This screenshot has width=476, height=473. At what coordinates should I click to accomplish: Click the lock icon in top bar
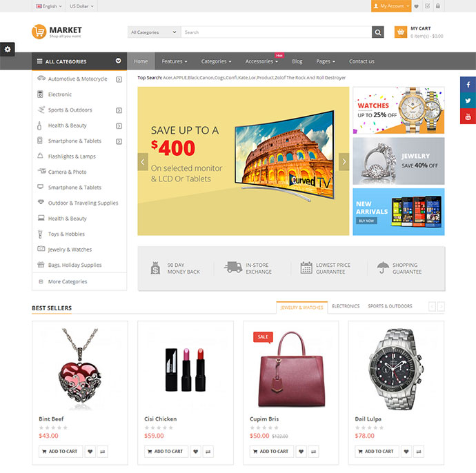click(x=438, y=6)
